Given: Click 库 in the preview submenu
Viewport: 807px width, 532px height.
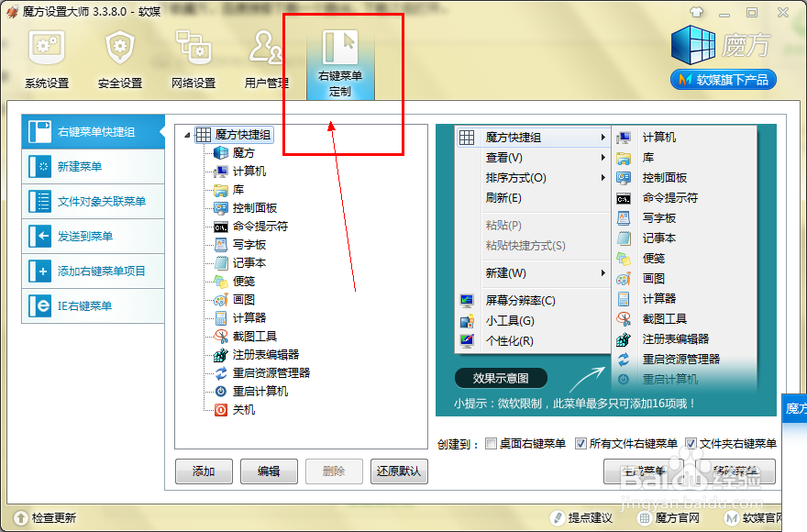Looking at the screenshot, I should point(648,158).
